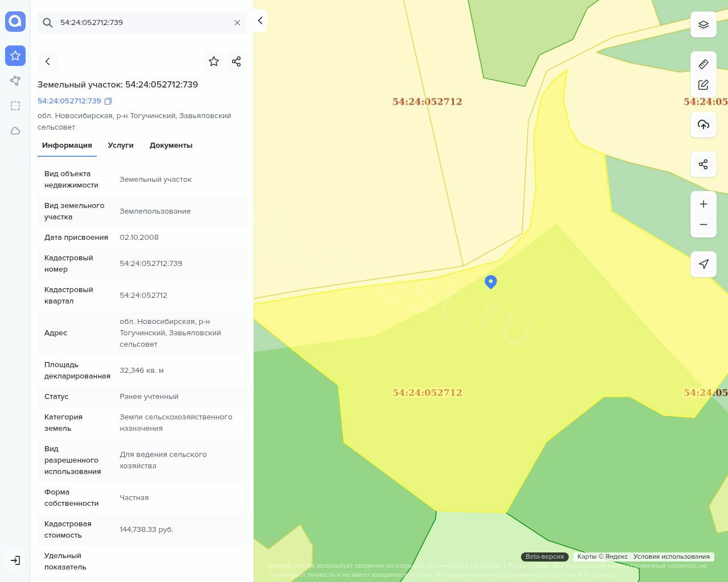Clear the search field text

coord(237,23)
